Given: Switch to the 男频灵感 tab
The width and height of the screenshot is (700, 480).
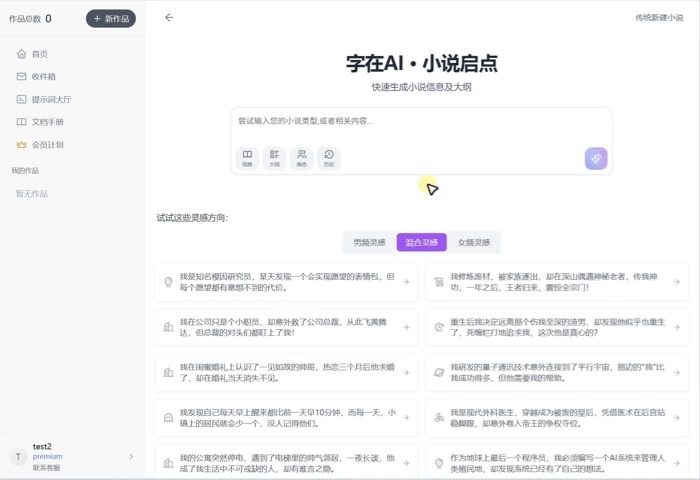Looking at the screenshot, I should (369, 242).
